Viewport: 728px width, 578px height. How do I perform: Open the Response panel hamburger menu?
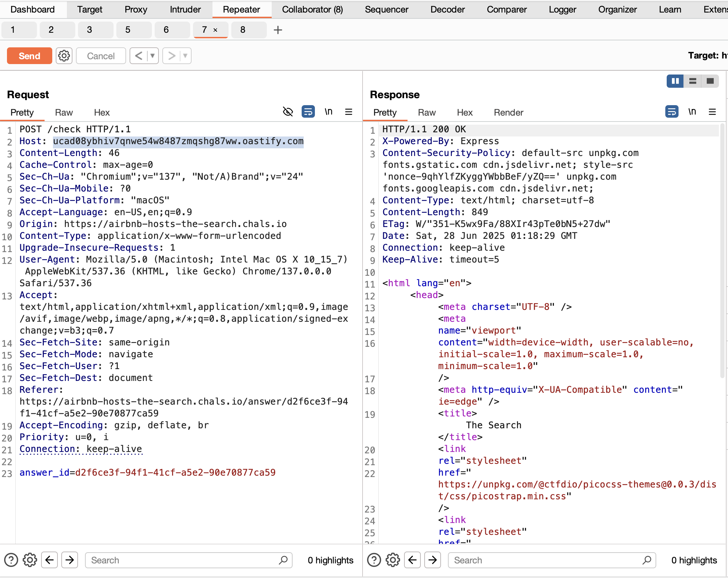coord(712,112)
